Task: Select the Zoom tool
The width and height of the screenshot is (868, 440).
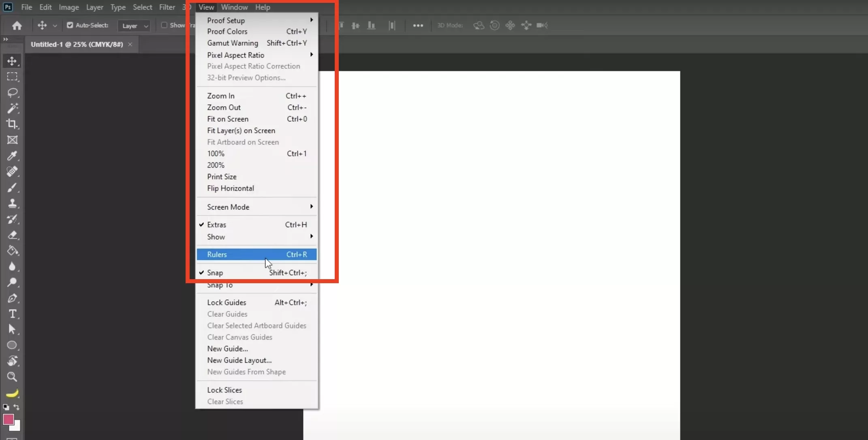Action: 12,377
